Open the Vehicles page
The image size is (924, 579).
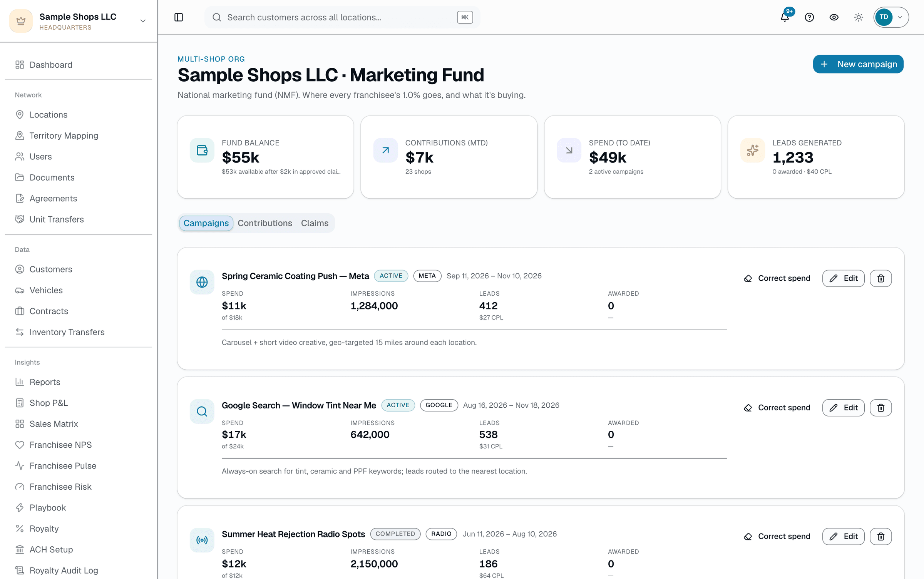point(79,290)
